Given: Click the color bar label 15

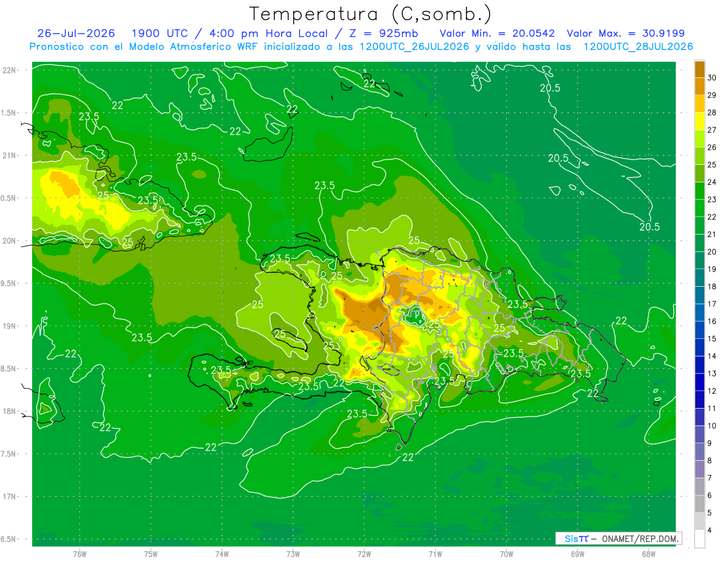Looking at the screenshot, I should coord(712,339).
